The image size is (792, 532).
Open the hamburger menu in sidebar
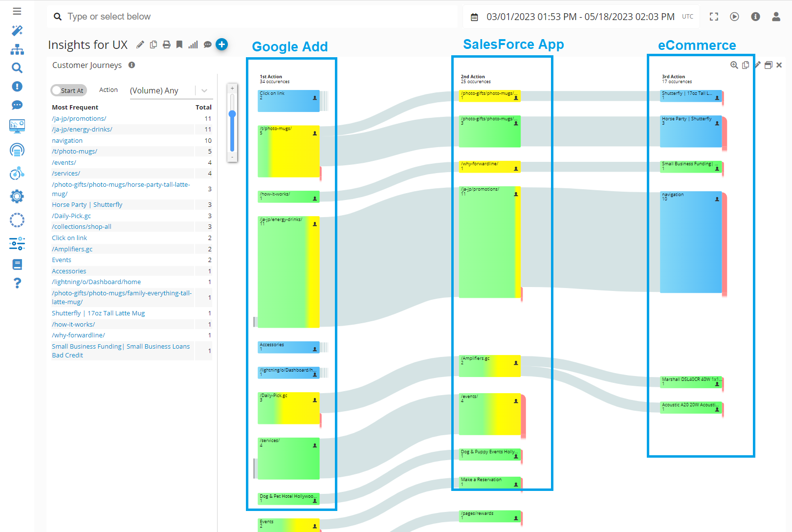(17, 11)
